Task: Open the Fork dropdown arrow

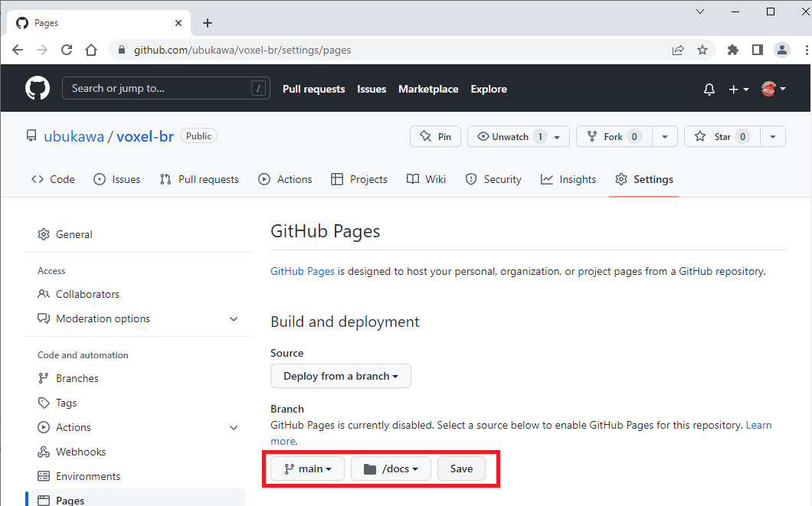Action: 665,136
